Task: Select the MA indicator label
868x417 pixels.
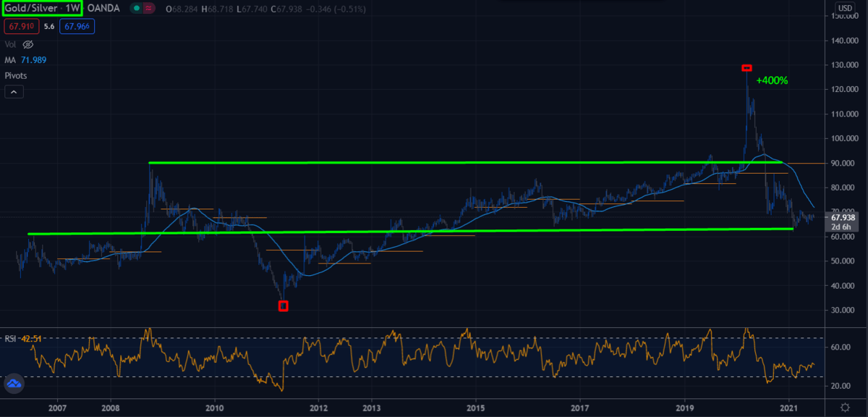Action: coord(11,59)
